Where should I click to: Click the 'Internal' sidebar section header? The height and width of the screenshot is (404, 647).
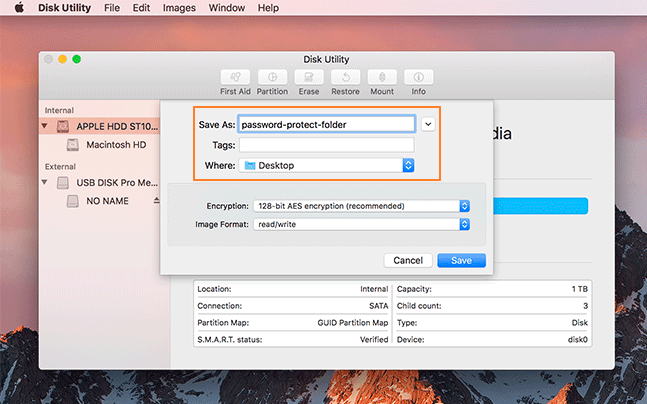point(59,110)
